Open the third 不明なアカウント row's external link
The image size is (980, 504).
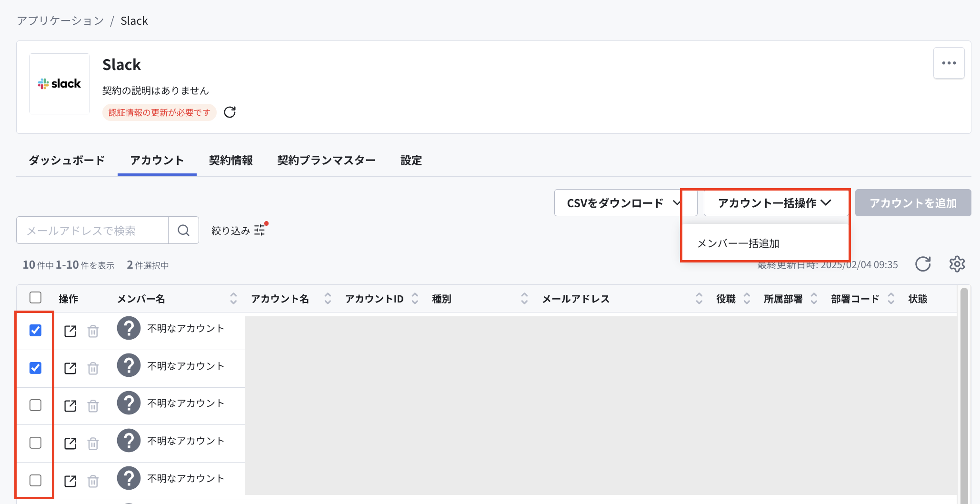pos(70,405)
